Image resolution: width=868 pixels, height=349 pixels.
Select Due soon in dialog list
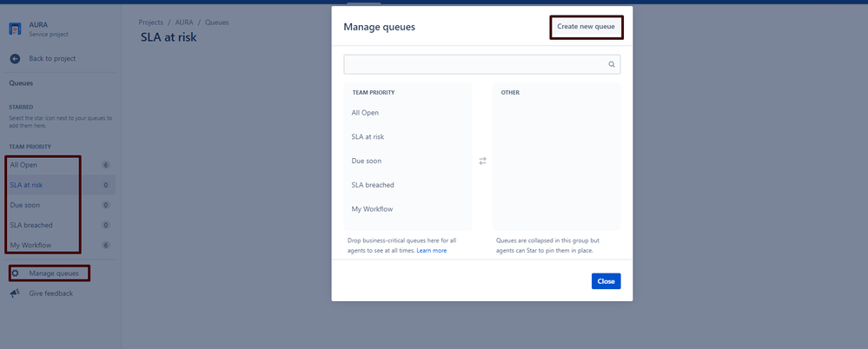pyautogui.click(x=367, y=161)
